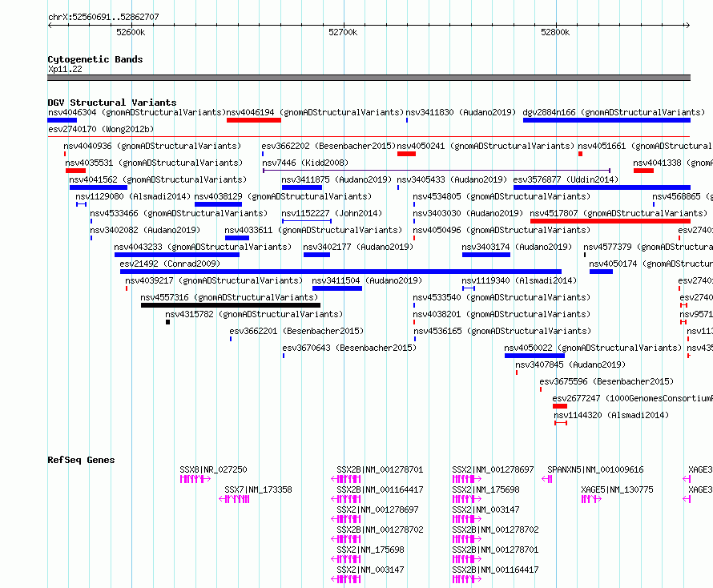This screenshot has height=588, width=713.
Task: Open the nsv4533466 variant label
Action: click(179, 213)
